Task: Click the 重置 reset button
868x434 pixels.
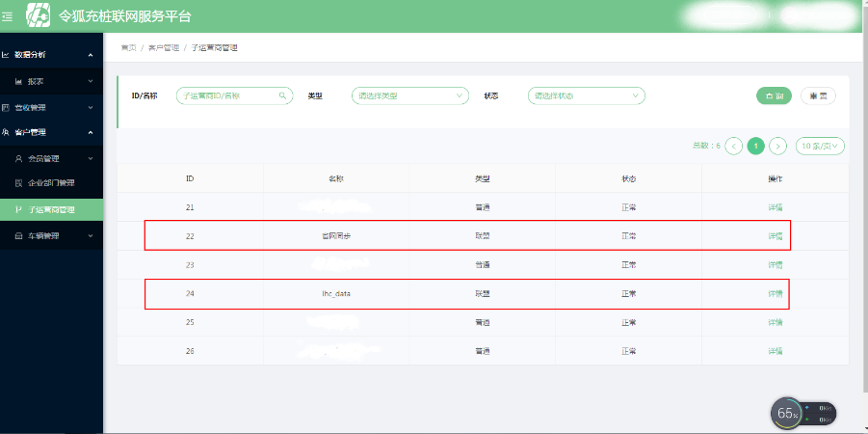Action: click(x=818, y=95)
